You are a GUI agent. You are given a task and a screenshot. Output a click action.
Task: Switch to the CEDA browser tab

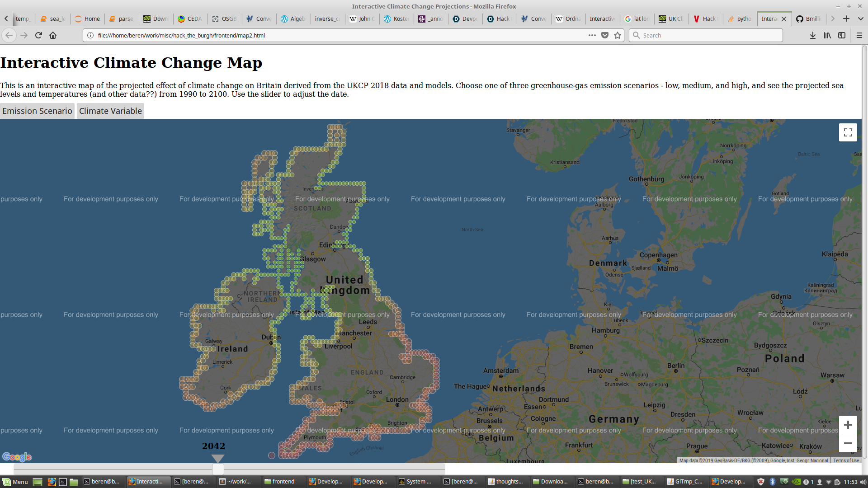190,19
